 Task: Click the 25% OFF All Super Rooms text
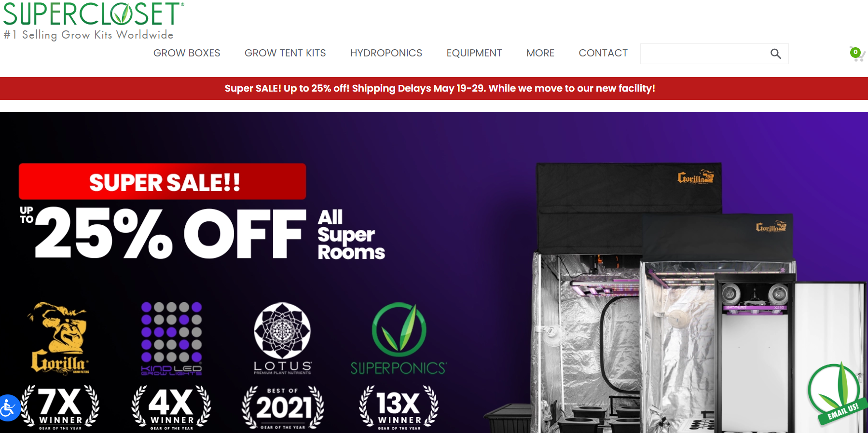(203, 234)
